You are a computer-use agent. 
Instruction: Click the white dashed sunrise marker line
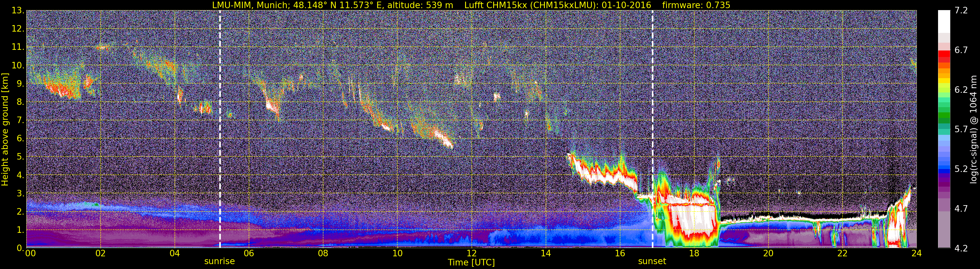tap(220, 130)
